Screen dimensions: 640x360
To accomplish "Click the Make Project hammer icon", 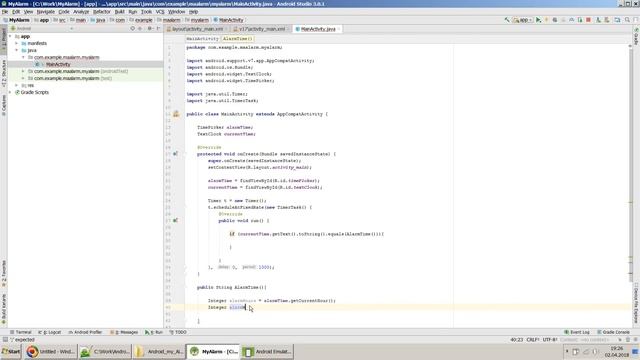I will (507, 20).
